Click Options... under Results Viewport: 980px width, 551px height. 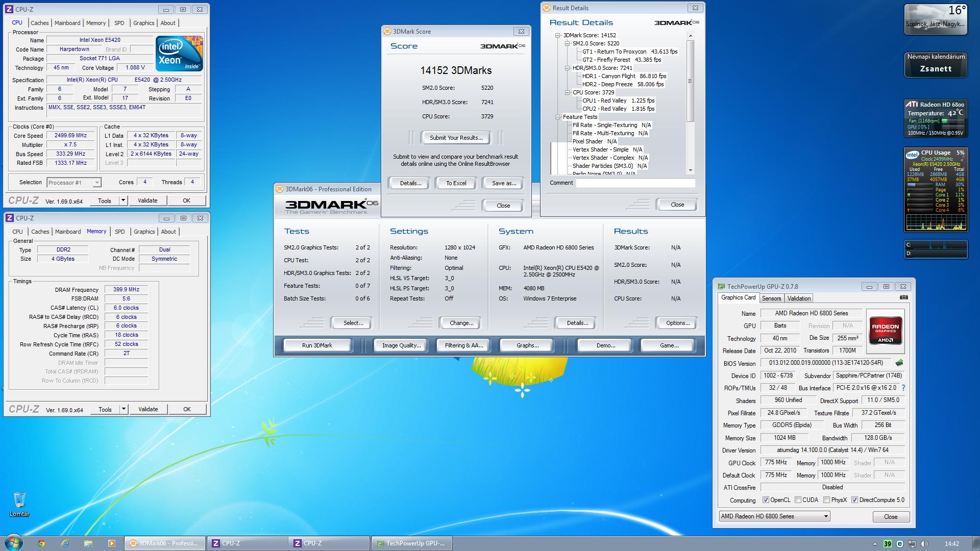[677, 323]
